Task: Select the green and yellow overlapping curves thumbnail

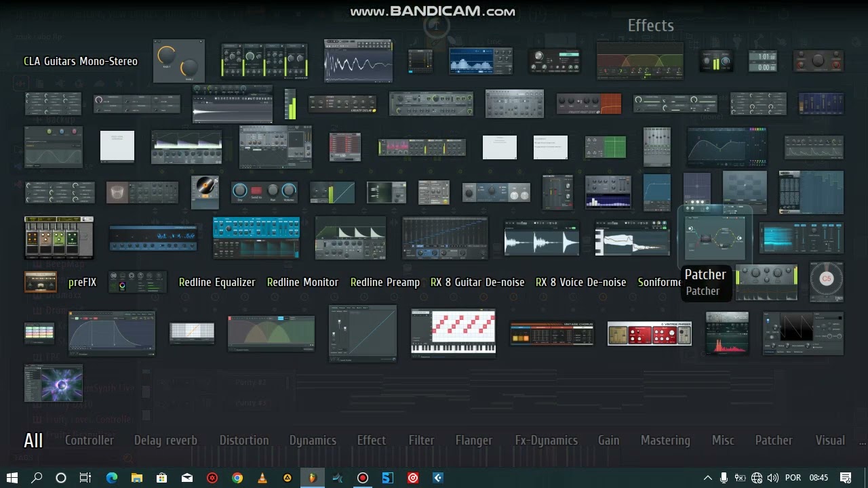Action: [x=271, y=333]
